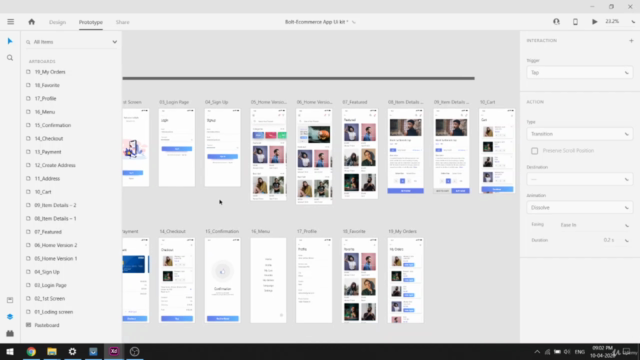Select 03_Login Page in layers list
The height and width of the screenshot is (360, 640).
pyautogui.click(x=50, y=285)
